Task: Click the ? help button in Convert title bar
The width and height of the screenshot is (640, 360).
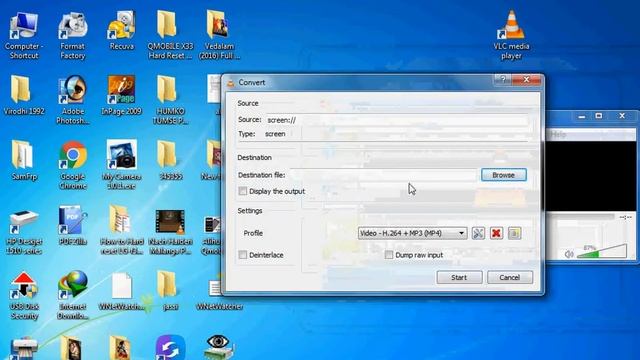Action: [503, 79]
